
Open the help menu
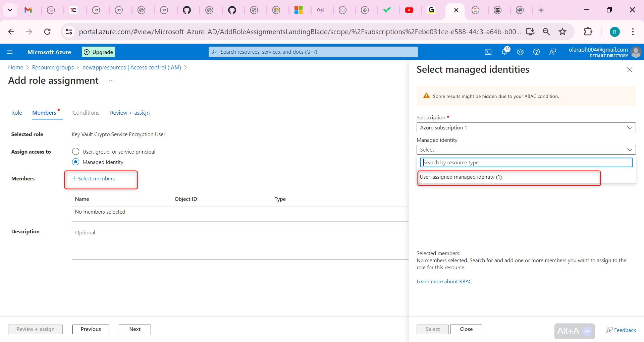(x=536, y=52)
